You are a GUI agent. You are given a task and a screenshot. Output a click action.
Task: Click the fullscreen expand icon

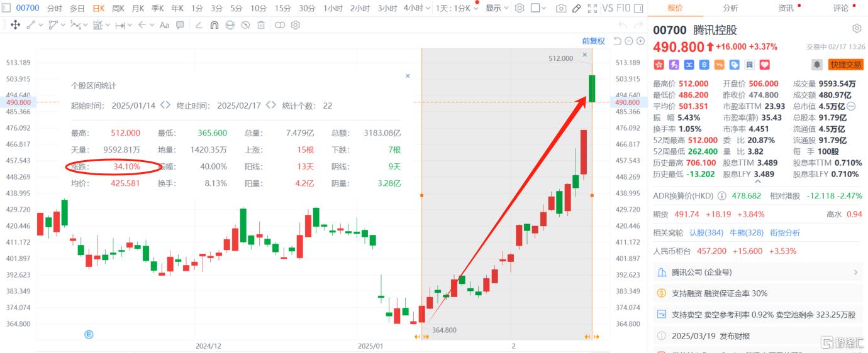(592, 8)
